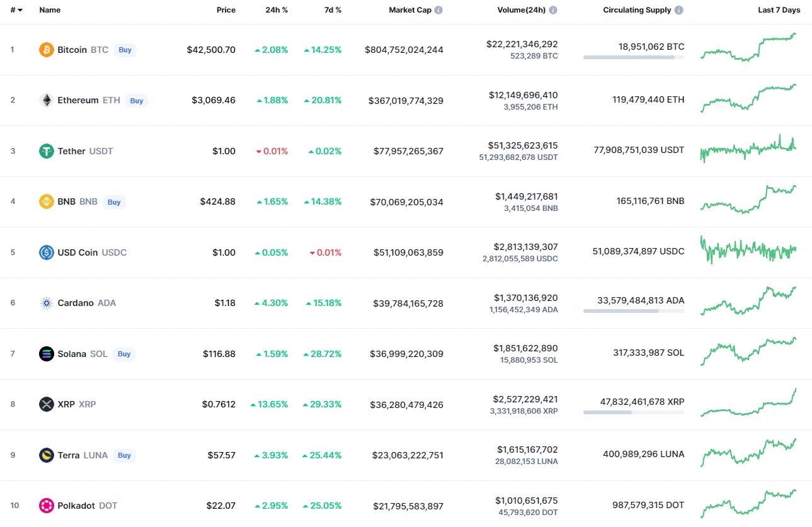This screenshot has width=812, height=527.
Task: Click the Ethereum diamond logo icon
Action: (47, 100)
